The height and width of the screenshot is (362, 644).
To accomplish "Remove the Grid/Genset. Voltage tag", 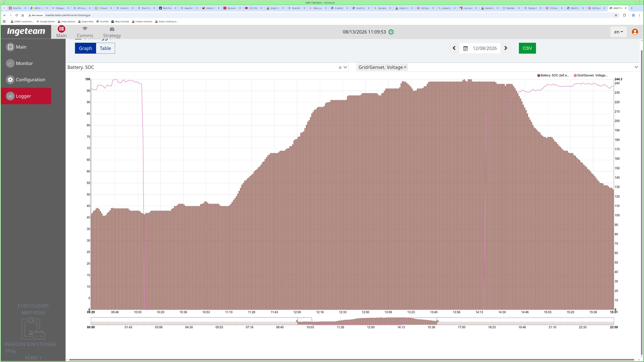I will 405,67.
